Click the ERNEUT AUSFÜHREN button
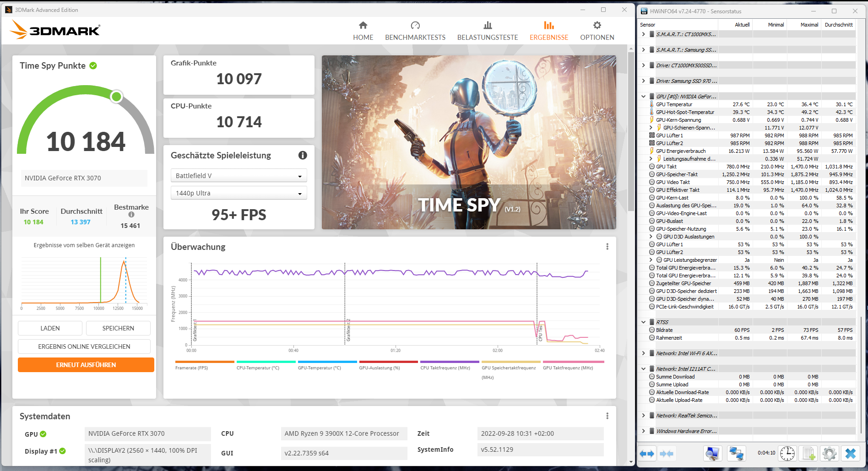This screenshot has width=868, height=471. pos(86,365)
